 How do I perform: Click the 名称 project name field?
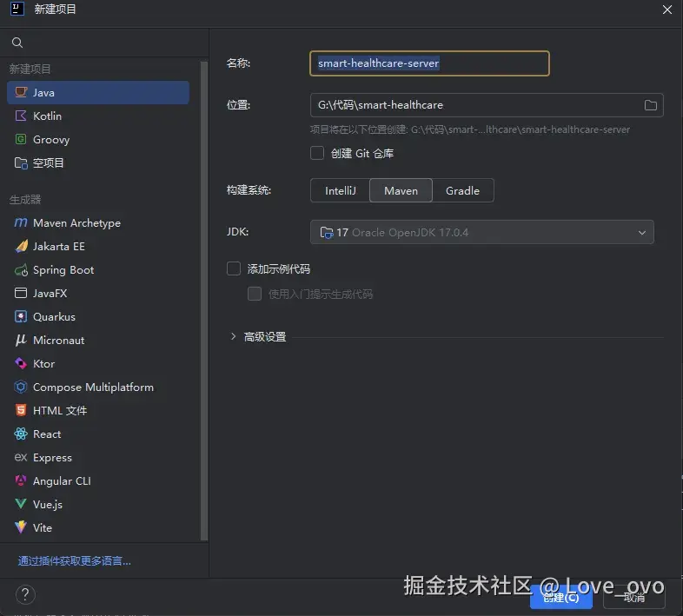point(429,63)
